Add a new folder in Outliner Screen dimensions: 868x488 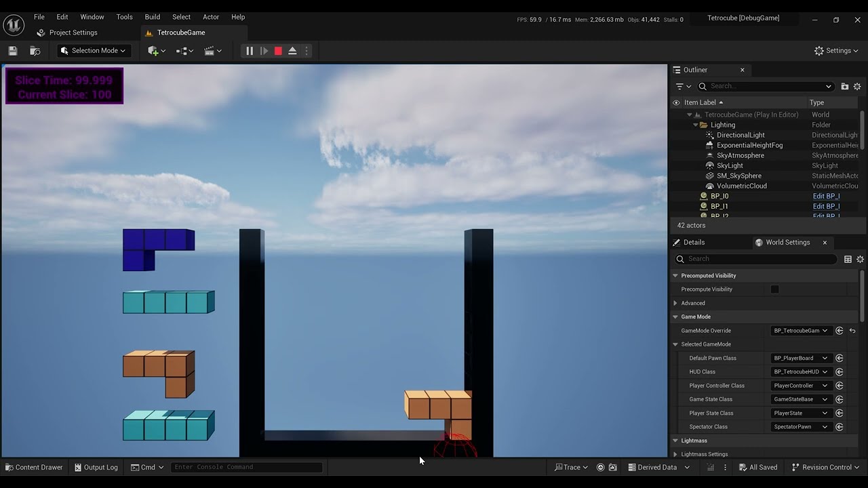(x=845, y=87)
